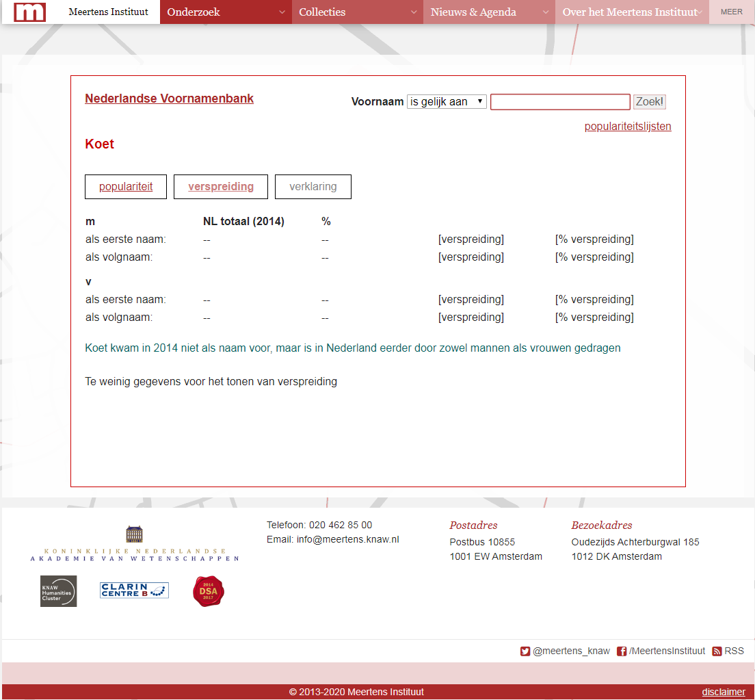Click the RSS link text
Viewport: 755px width, 700px height.
click(734, 651)
